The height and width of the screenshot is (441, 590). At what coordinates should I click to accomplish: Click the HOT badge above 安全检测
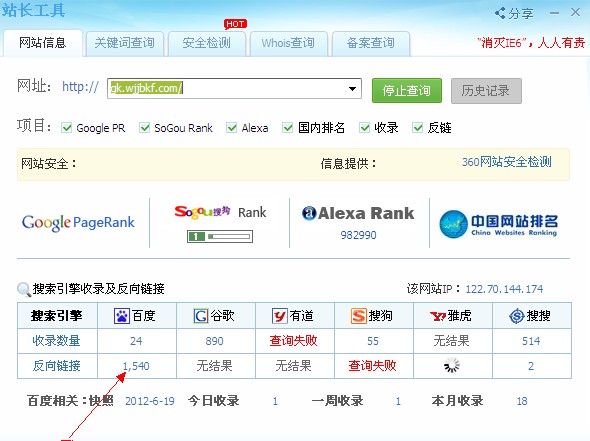(x=235, y=24)
